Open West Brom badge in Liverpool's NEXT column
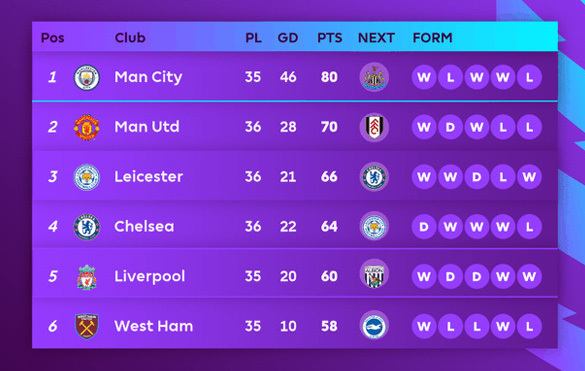 [374, 276]
